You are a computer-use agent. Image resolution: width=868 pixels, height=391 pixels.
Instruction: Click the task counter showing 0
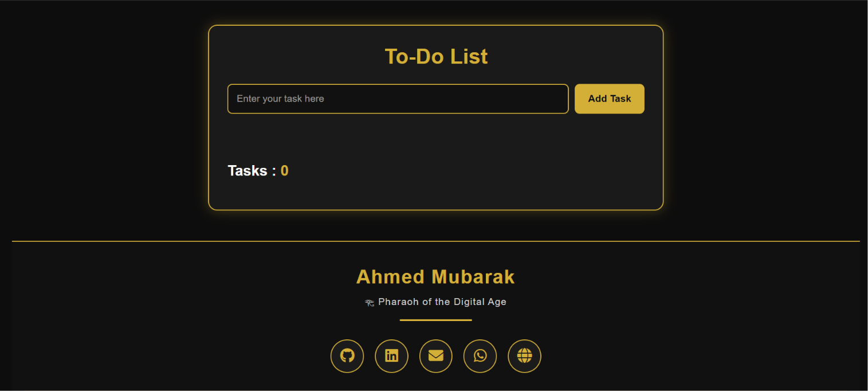tap(285, 171)
